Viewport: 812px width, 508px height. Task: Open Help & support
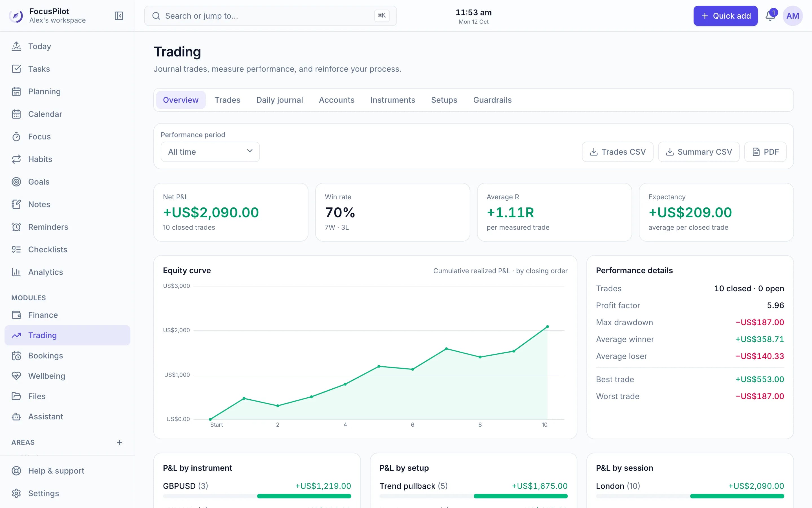67,471
